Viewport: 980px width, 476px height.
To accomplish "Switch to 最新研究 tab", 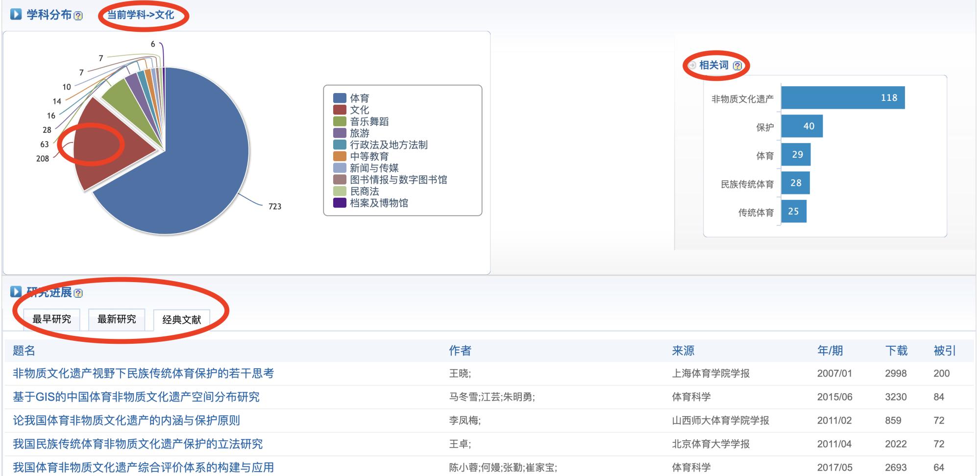I will click(117, 319).
